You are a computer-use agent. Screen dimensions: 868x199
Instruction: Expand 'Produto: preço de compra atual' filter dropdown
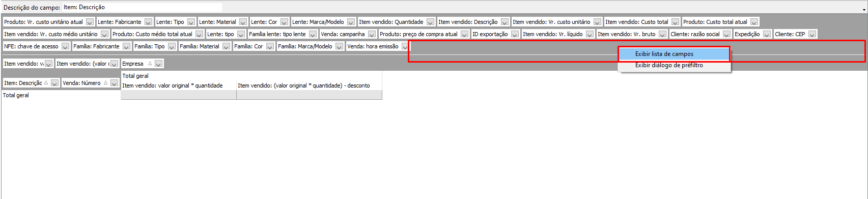click(464, 34)
